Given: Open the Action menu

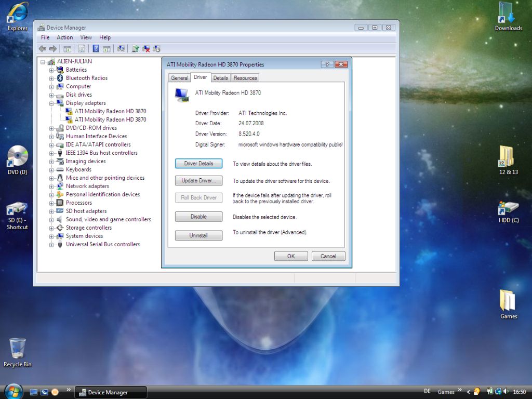Looking at the screenshot, I should click(x=64, y=37).
